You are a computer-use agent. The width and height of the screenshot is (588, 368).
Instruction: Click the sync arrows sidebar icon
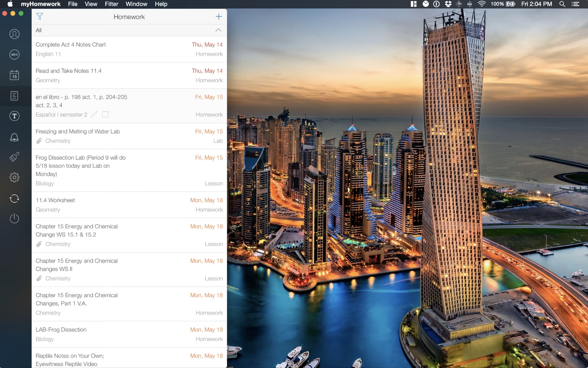(x=14, y=199)
